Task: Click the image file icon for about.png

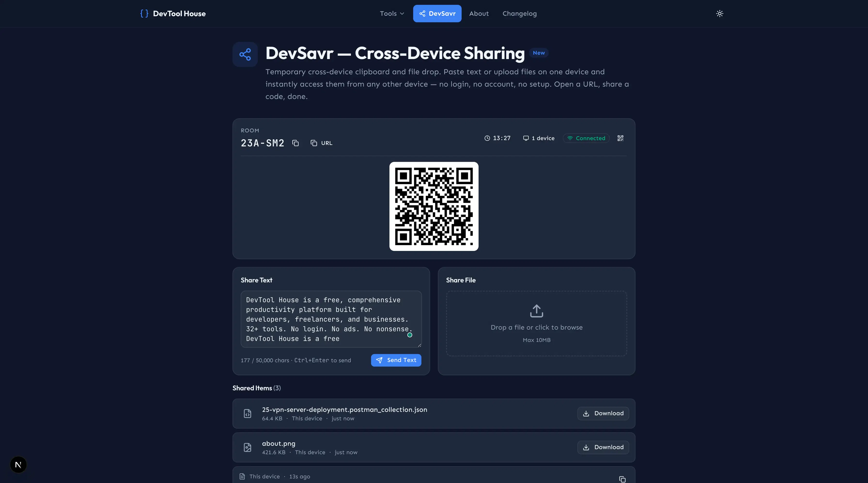Action: click(247, 447)
